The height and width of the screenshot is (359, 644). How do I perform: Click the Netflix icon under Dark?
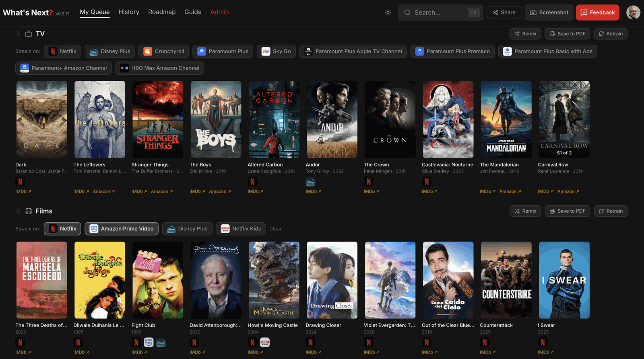pos(20,182)
